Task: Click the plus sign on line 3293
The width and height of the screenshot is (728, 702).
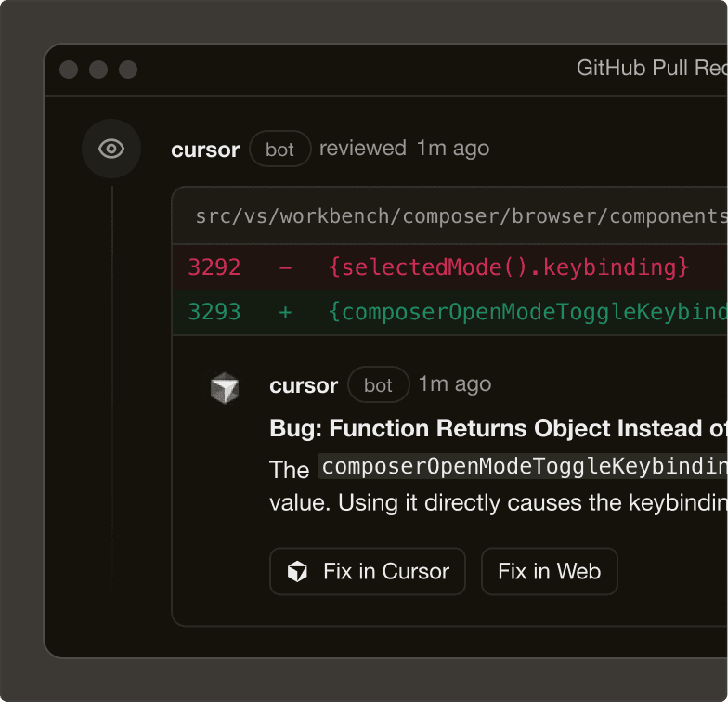Action: [x=285, y=312]
